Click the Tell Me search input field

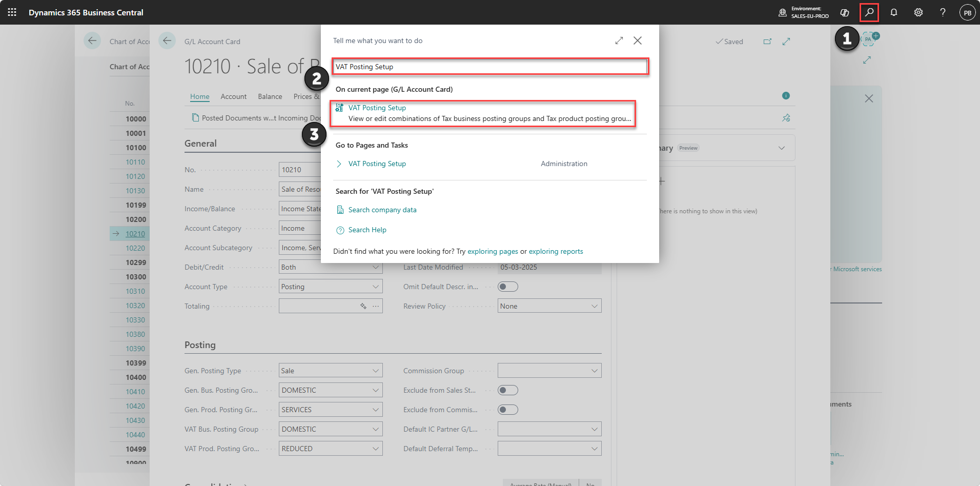click(490, 67)
